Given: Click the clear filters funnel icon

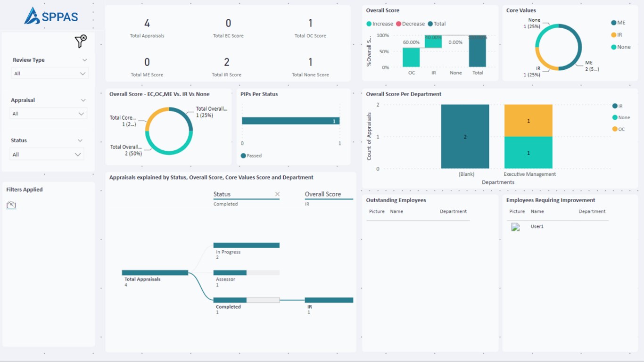Looking at the screenshot, I should 81,41.
